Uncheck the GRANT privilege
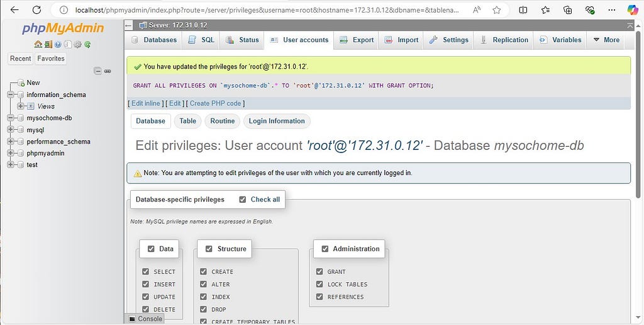The image size is (644, 325). coord(319,271)
